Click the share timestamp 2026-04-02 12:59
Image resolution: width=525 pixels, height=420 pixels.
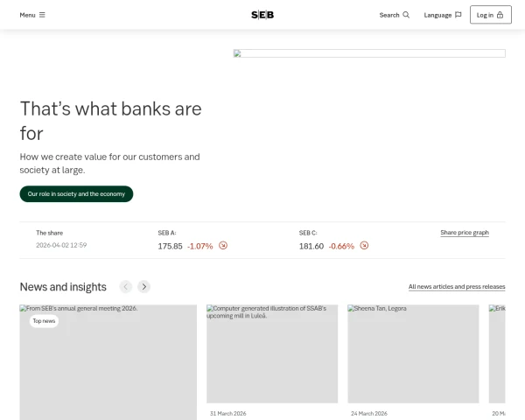coord(61,245)
